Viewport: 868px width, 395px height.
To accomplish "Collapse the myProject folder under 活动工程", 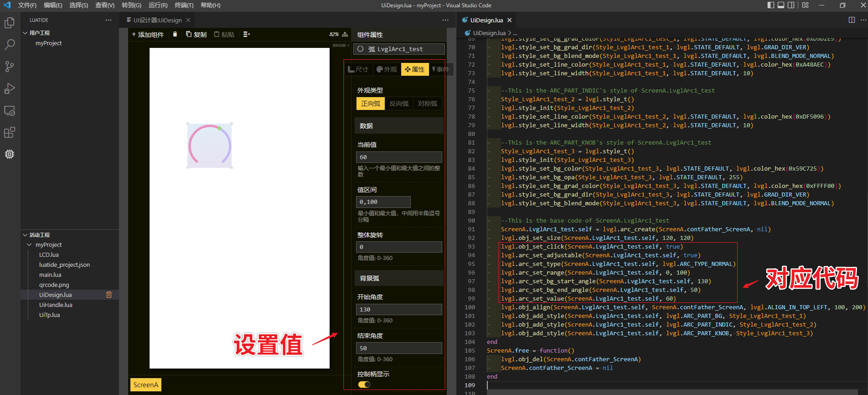I will pyautogui.click(x=30, y=245).
